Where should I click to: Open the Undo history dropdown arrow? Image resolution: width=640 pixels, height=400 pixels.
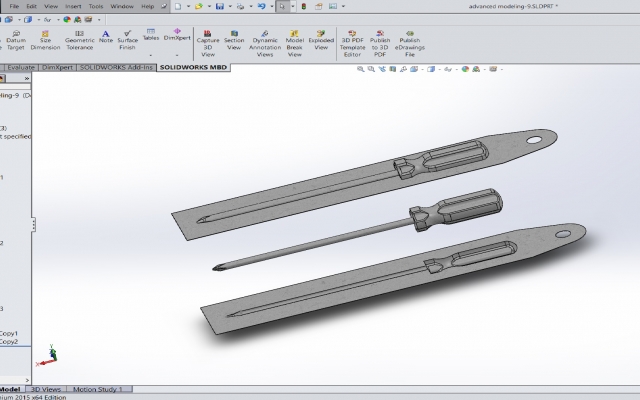coord(272,6)
